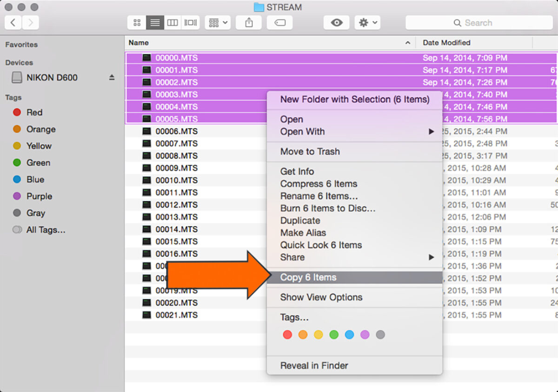The height and width of the screenshot is (392, 558).
Task: Click All Tags… in sidebar
Action: [46, 229]
